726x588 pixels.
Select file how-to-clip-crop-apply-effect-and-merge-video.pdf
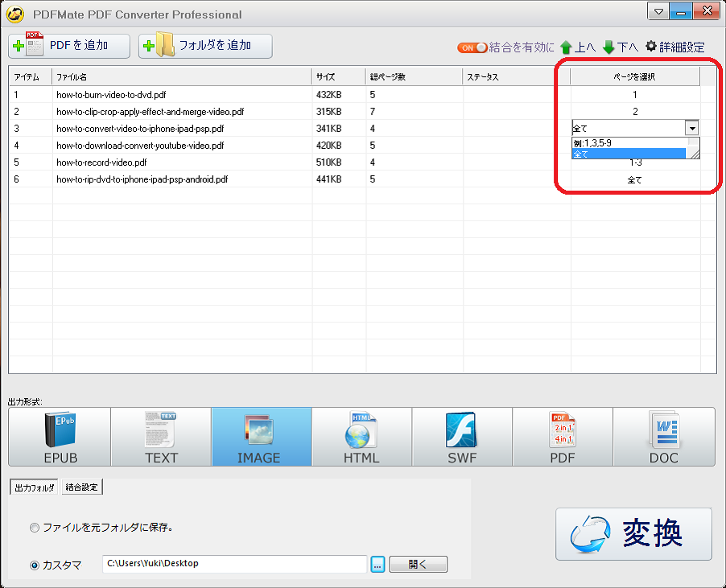(150, 112)
